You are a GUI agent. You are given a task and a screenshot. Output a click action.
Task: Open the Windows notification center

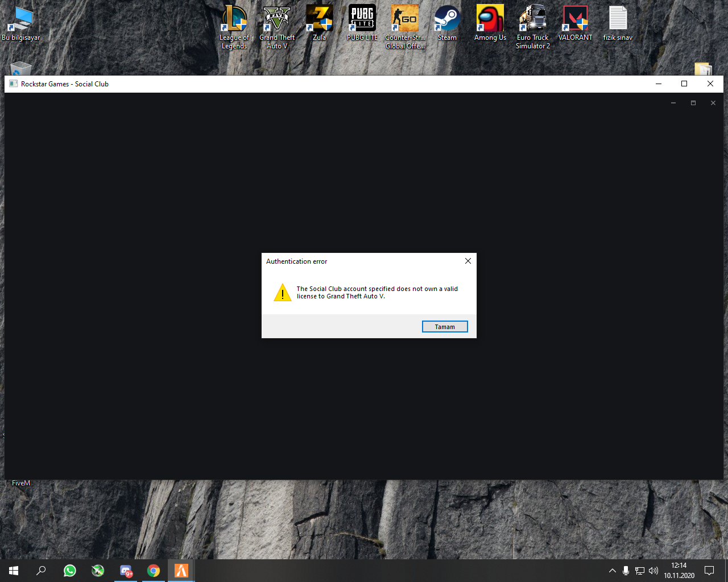tap(709, 571)
